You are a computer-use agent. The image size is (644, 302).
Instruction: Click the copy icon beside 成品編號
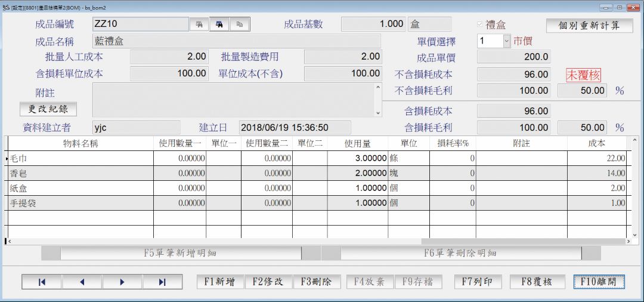click(240, 24)
